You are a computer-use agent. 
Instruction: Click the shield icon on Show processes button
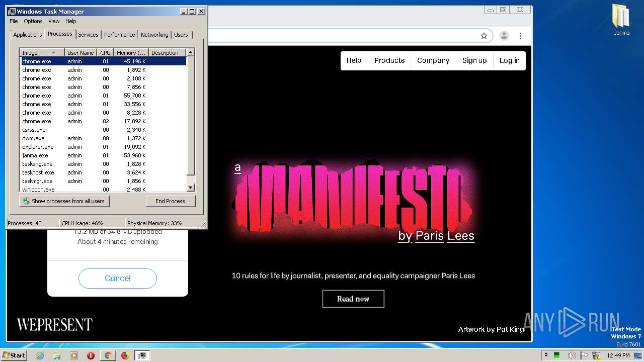point(27,201)
